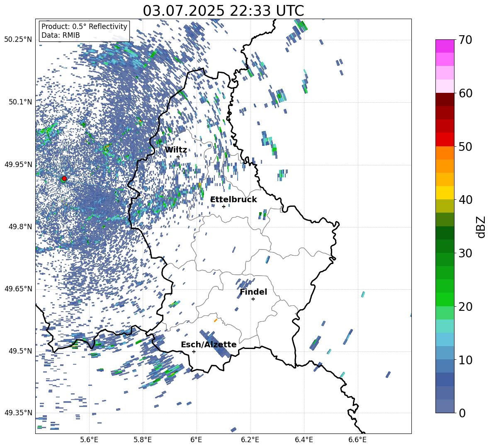Click the 49.5°N latitude label
Image resolution: width=491 pixels, height=448 pixels.
click(x=20, y=351)
